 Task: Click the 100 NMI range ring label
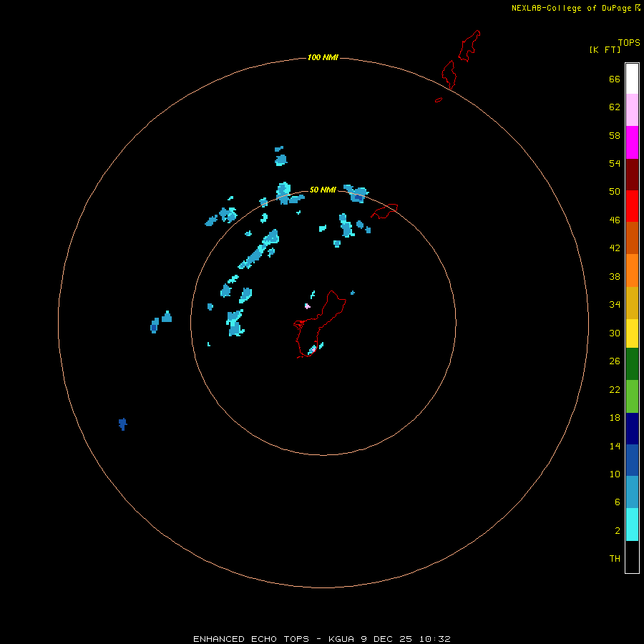323,57
